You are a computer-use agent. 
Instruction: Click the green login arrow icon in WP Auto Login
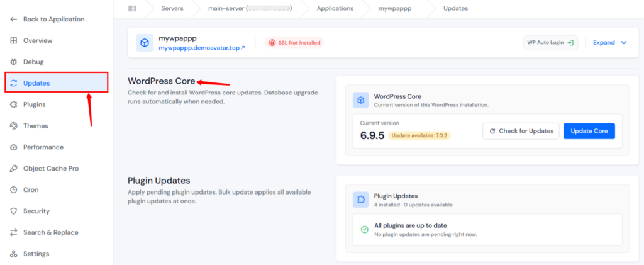(570, 43)
